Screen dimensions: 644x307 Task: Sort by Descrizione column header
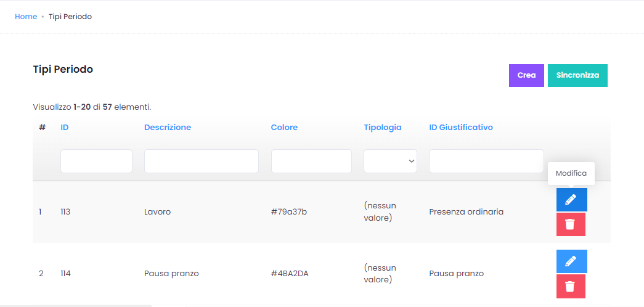(x=168, y=128)
